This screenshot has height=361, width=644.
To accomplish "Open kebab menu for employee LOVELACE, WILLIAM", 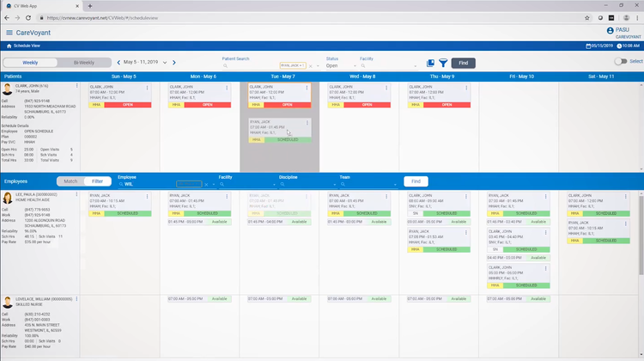I will 76,299.
